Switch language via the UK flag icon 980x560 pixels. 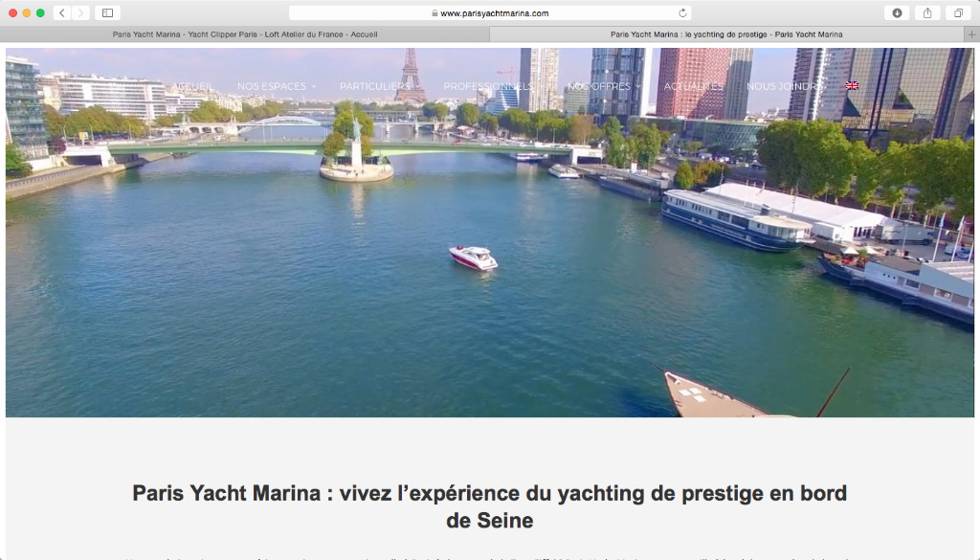pyautogui.click(x=852, y=85)
